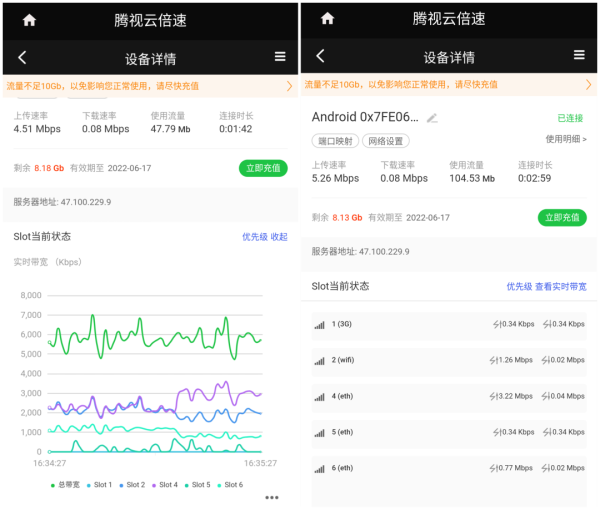Open hamburger menu on left screen
The image size is (600, 510).
[280, 57]
